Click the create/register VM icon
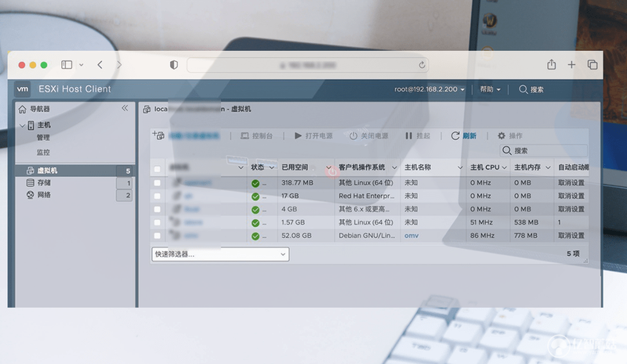Image resolution: width=627 pixels, height=364 pixels. tap(158, 135)
